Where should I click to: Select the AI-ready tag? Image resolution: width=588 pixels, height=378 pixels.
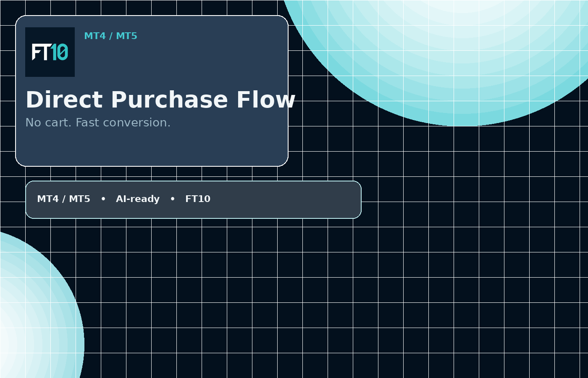coord(138,199)
